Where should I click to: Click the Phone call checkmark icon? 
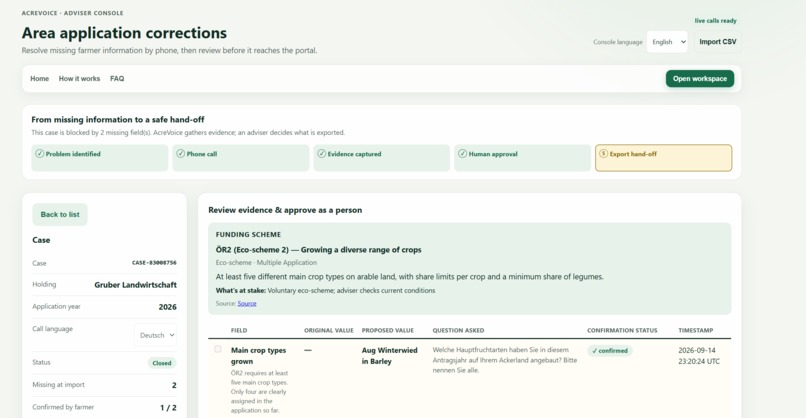click(180, 154)
